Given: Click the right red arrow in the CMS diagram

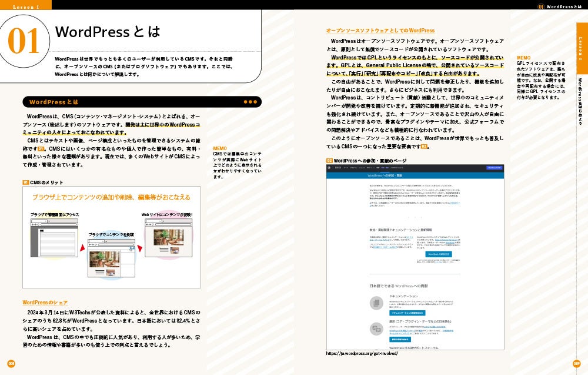Looking at the screenshot, I should (139, 248).
